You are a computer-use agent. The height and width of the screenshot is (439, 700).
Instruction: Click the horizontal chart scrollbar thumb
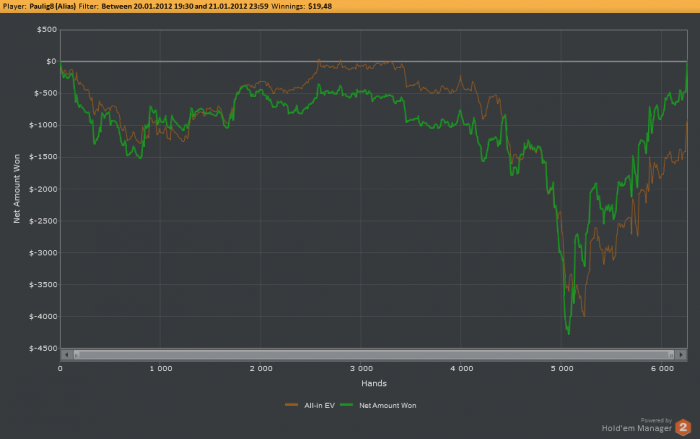(374, 355)
